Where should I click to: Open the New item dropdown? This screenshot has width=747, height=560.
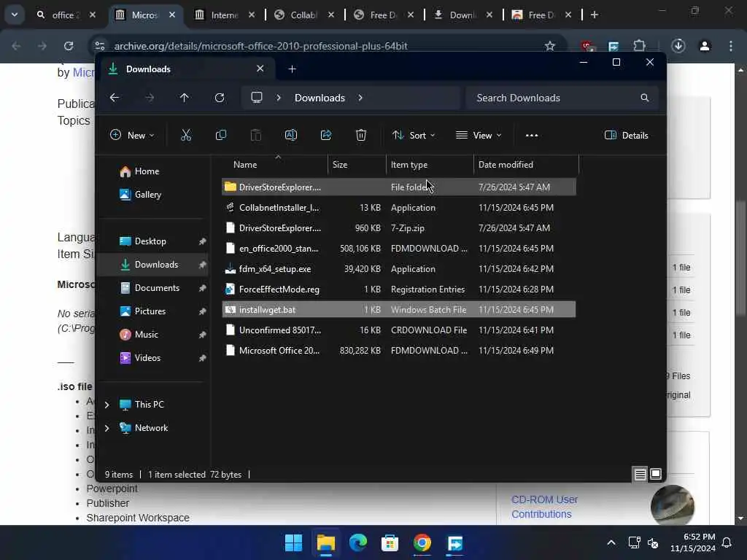coord(132,135)
